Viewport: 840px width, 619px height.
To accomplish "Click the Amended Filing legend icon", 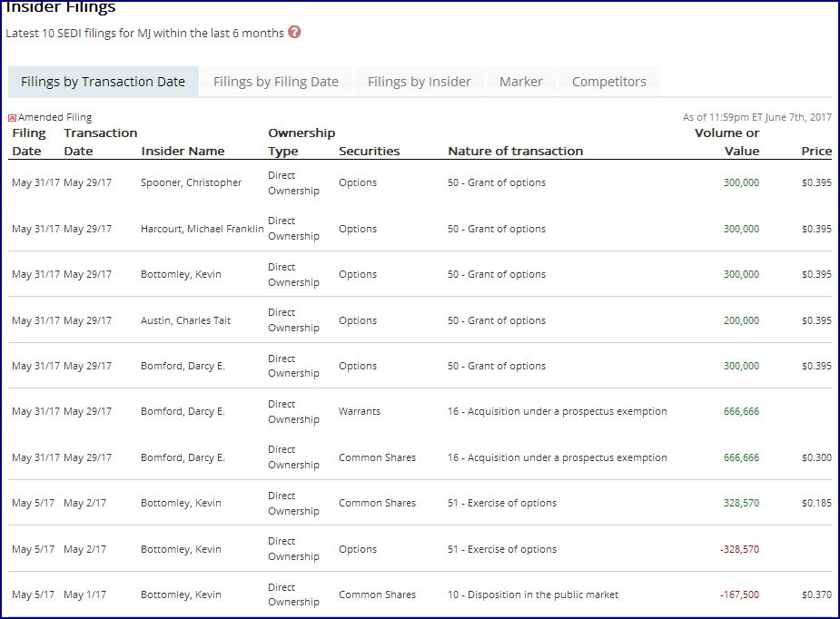I will [x=13, y=118].
